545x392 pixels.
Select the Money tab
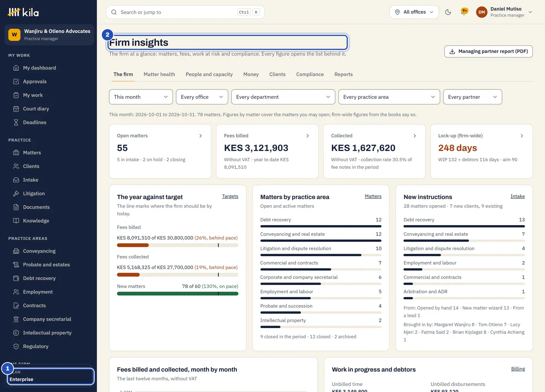tap(251, 74)
